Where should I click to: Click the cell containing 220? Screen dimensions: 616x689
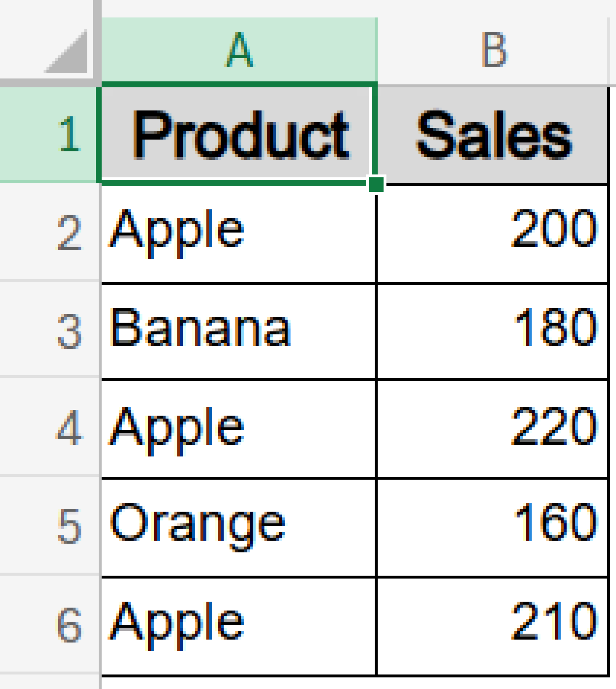tap(493, 428)
